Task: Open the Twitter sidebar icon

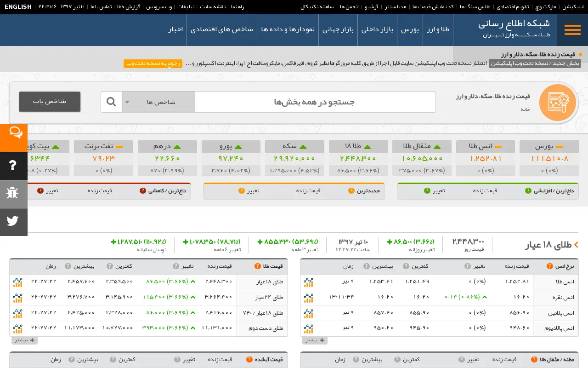Action: point(14,222)
